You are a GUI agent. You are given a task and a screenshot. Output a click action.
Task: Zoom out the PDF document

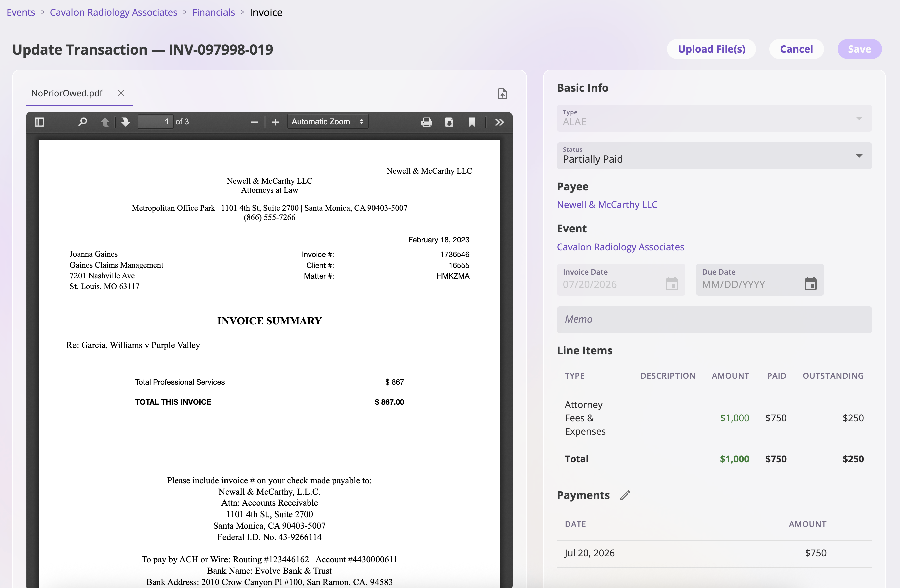pos(254,122)
